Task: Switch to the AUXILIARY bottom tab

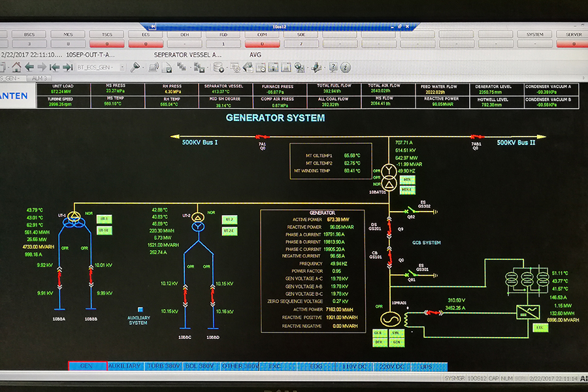Action: tap(125, 367)
